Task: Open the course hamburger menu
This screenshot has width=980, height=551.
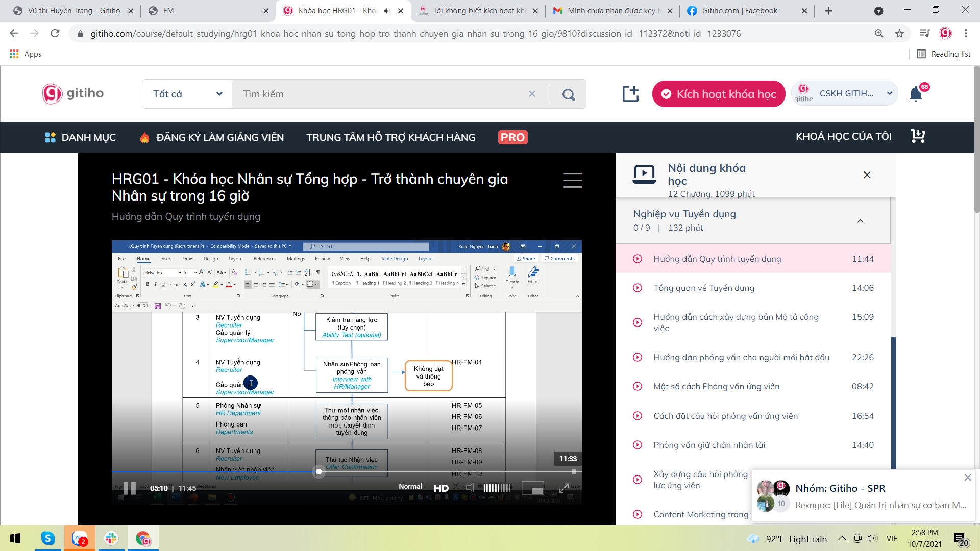Action: [x=572, y=180]
